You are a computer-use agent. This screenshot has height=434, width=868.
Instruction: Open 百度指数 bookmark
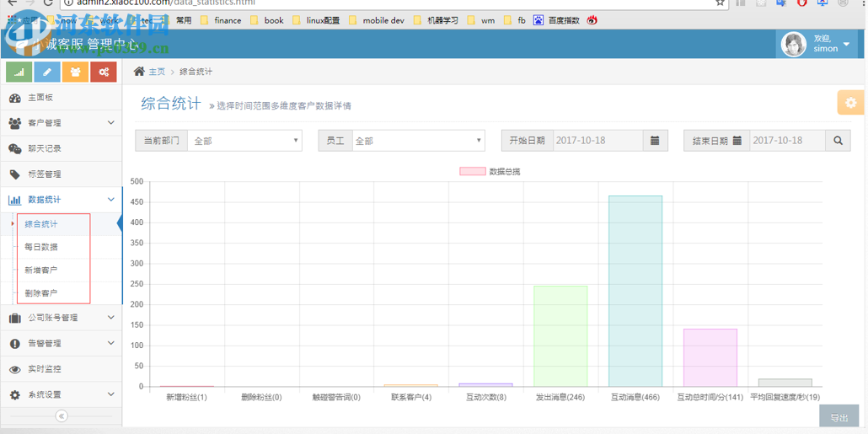(x=557, y=20)
